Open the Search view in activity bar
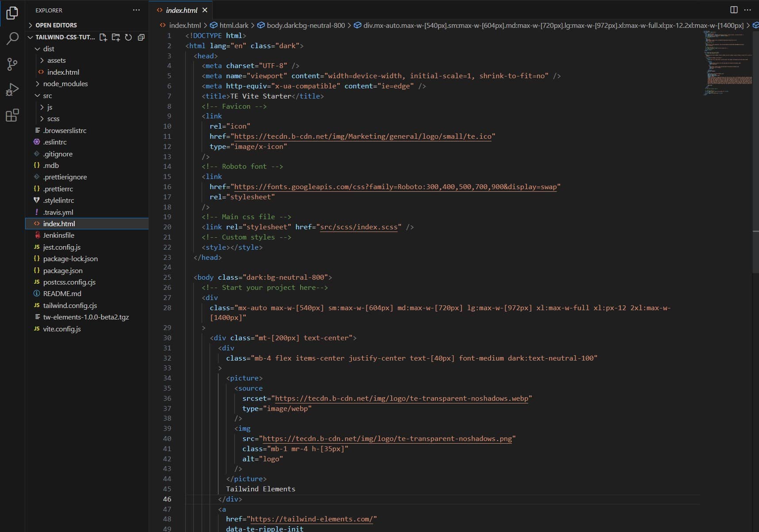 point(12,38)
